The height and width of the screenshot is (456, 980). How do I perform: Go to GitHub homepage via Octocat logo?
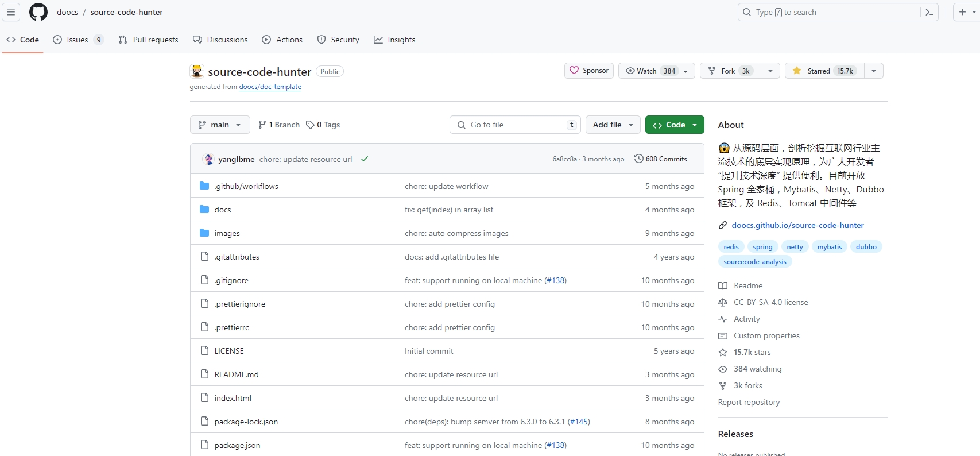click(38, 12)
